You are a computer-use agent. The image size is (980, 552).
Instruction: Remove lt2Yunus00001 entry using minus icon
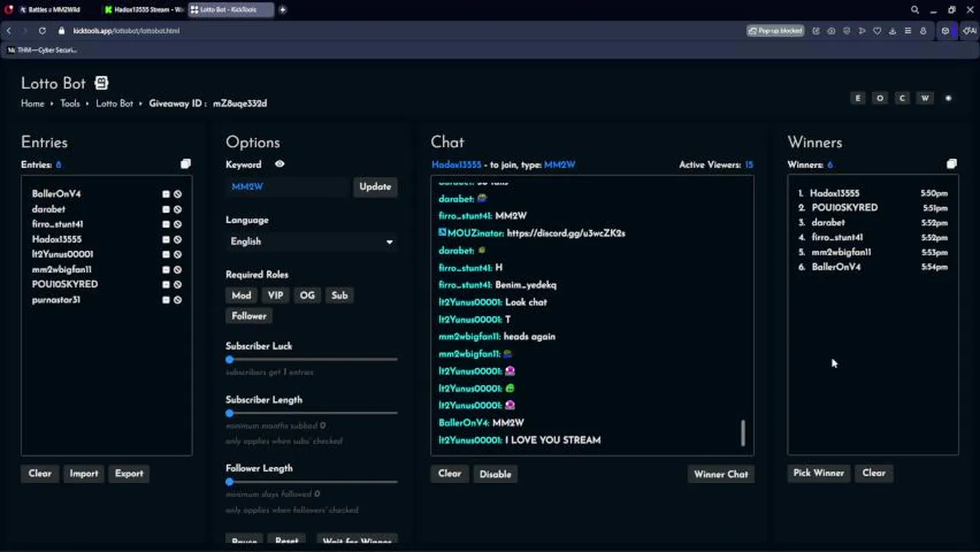tap(166, 255)
